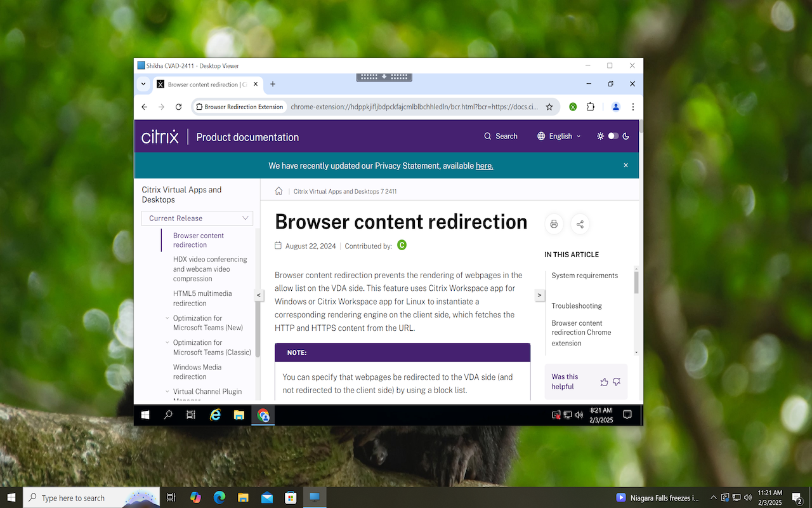
Task: Click the home breadcrumb icon above the article
Action: 278,190
